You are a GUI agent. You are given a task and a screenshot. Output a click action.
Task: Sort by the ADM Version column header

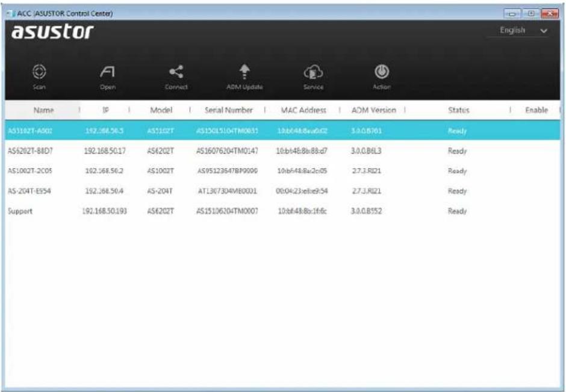click(373, 110)
